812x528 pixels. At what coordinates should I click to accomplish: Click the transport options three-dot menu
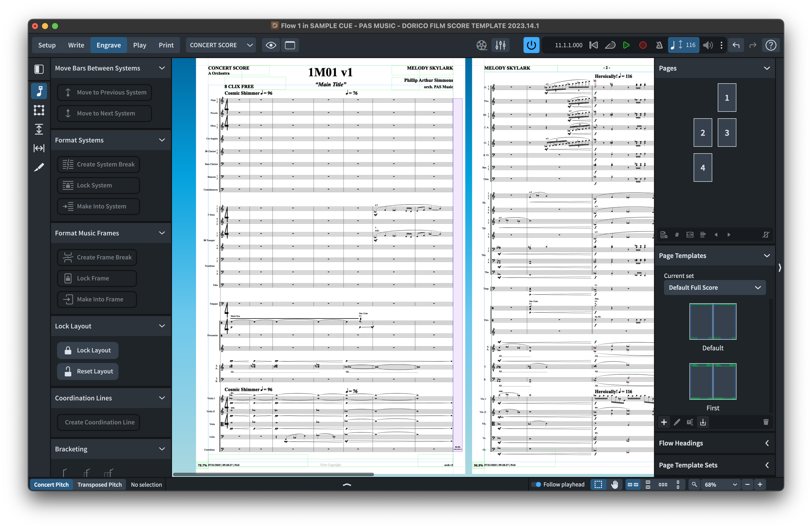[x=721, y=45]
